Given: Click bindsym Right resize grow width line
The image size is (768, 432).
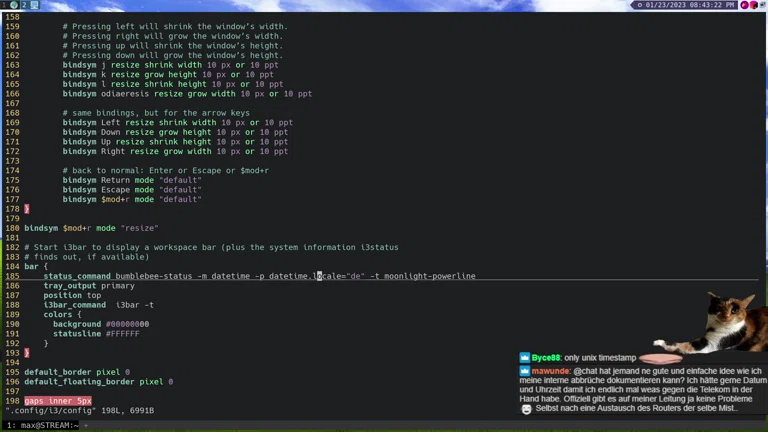Looking at the screenshot, I should click(x=175, y=151).
